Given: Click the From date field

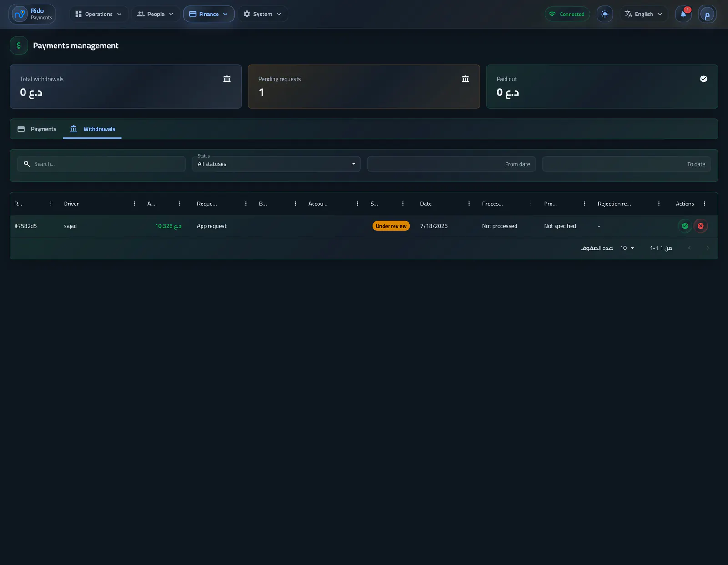Looking at the screenshot, I should pyautogui.click(x=451, y=164).
